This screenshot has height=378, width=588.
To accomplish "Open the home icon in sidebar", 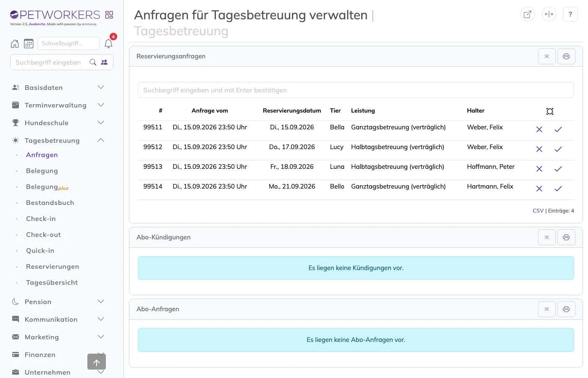I will 15,44.
